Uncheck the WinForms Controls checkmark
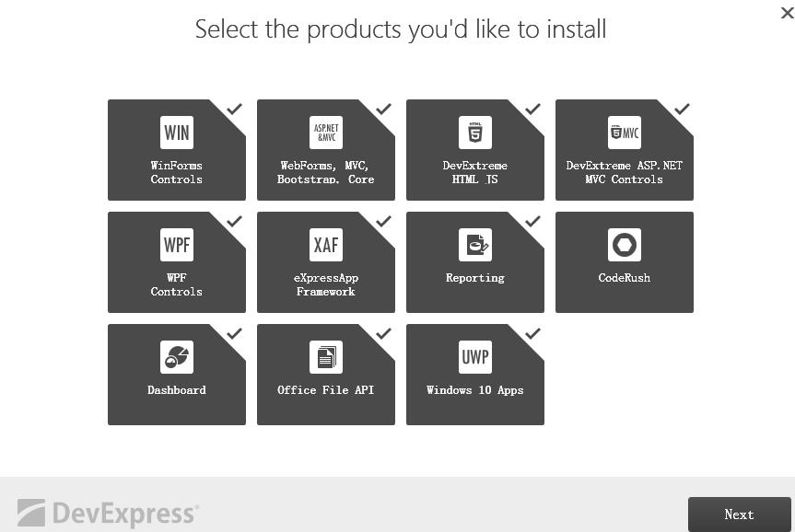The height and width of the screenshot is (532, 795). (x=234, y=109)
